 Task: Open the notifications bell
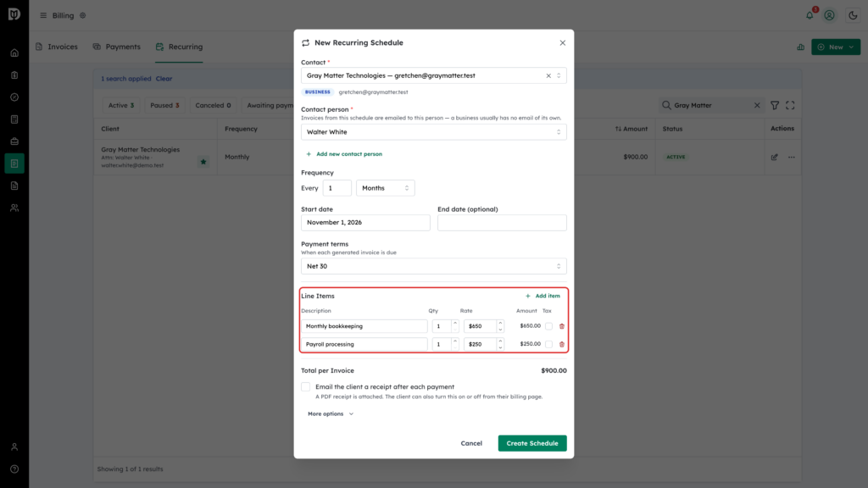point(810,15)
